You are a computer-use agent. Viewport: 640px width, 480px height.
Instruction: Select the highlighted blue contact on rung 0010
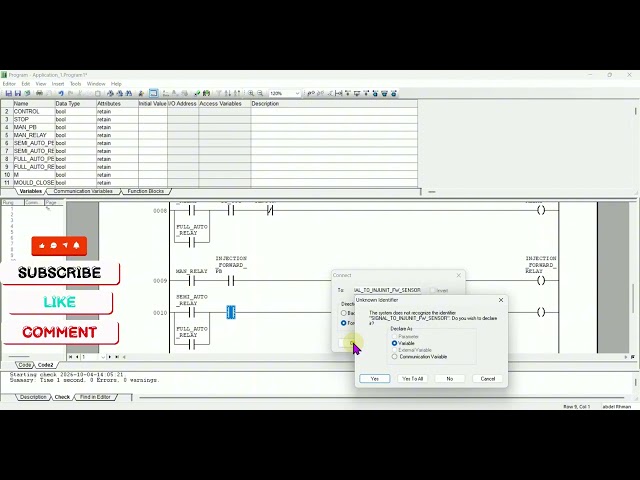click(231, 312)
